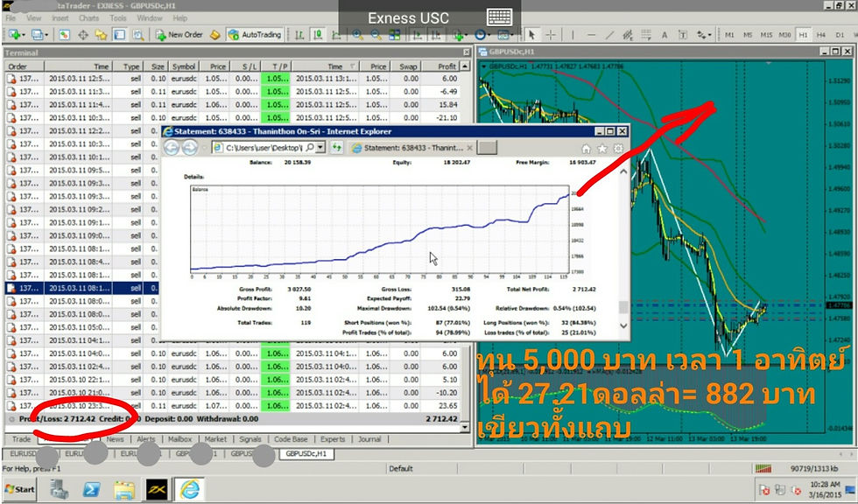
Task: Open the Strategy Tester magnifier icon
Action: (x=138, y=35)
